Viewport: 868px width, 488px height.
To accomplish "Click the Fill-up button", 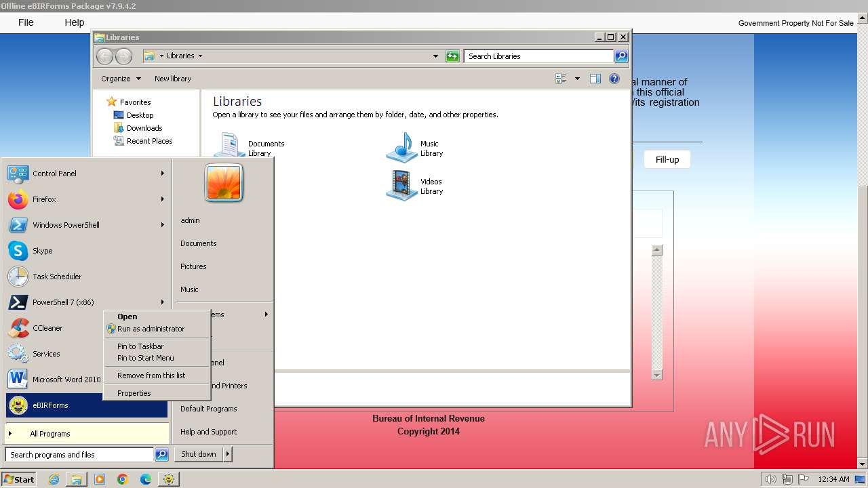I will coord(667,159).
